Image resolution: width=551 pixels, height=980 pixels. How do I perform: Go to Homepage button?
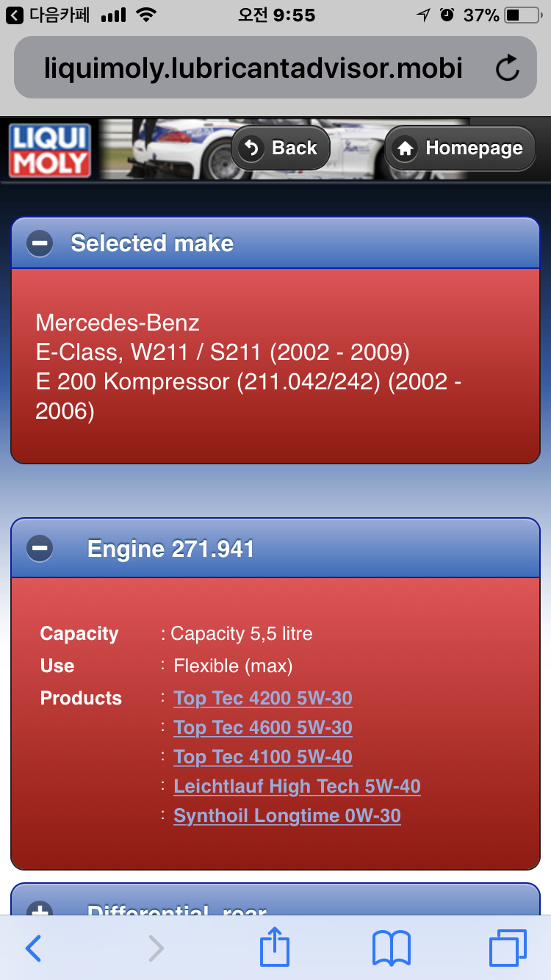[460, 148]
